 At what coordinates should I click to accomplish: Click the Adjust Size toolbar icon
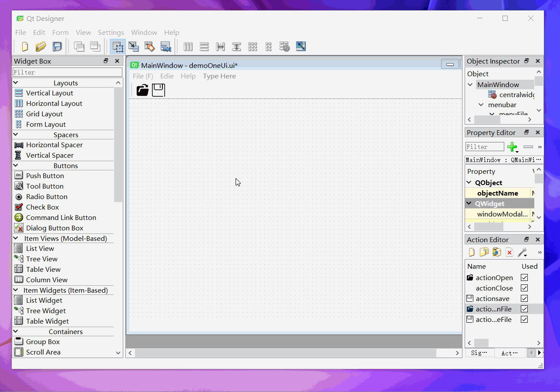(301, 46)
